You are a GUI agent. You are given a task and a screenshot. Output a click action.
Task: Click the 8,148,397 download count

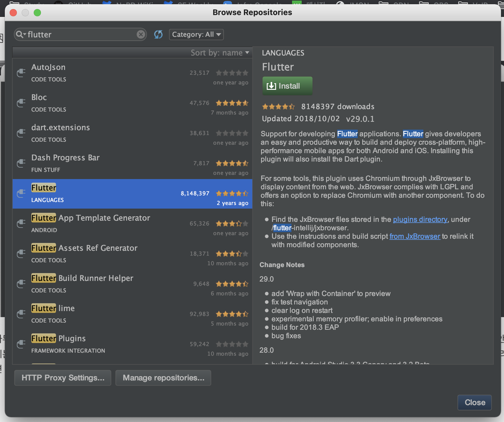pos(195,194)
